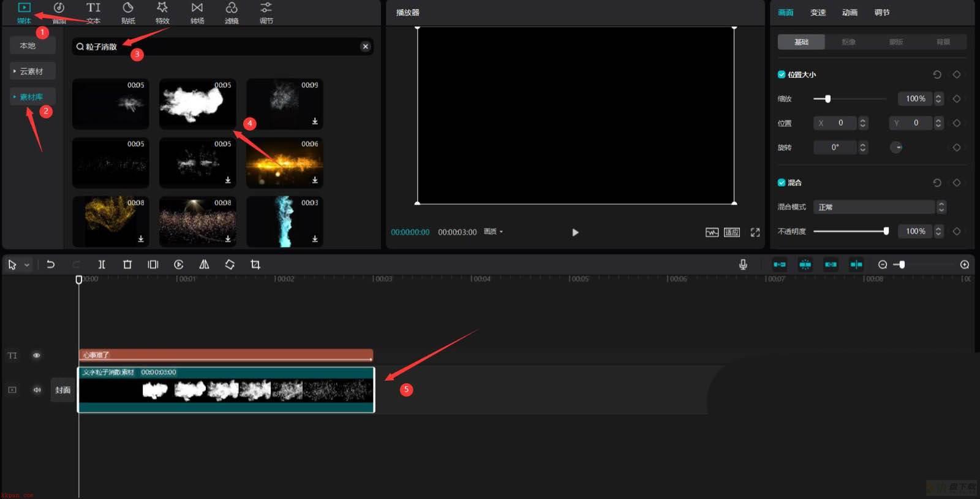Open fullscreen preview in player
980x499 pixels.
coord(755,232)
